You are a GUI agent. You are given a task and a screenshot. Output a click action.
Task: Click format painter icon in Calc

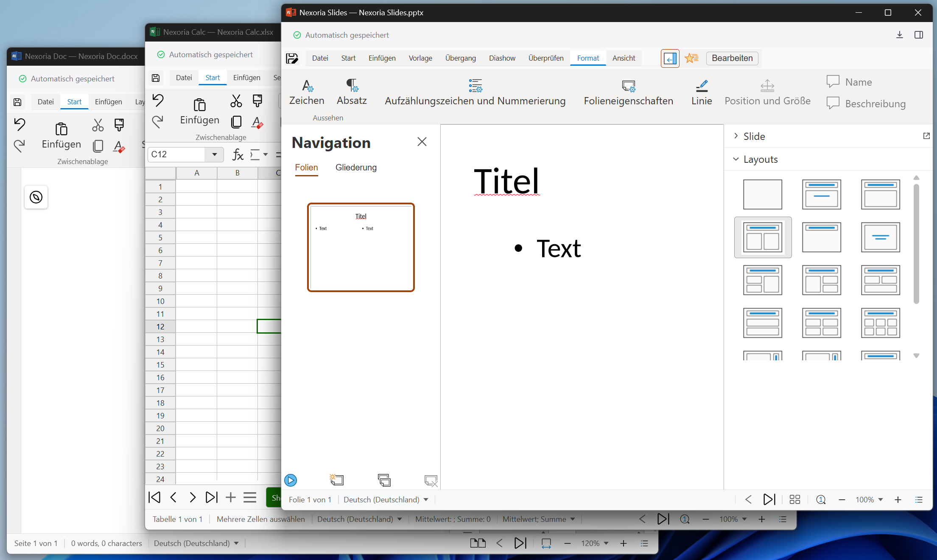[257, 100]
